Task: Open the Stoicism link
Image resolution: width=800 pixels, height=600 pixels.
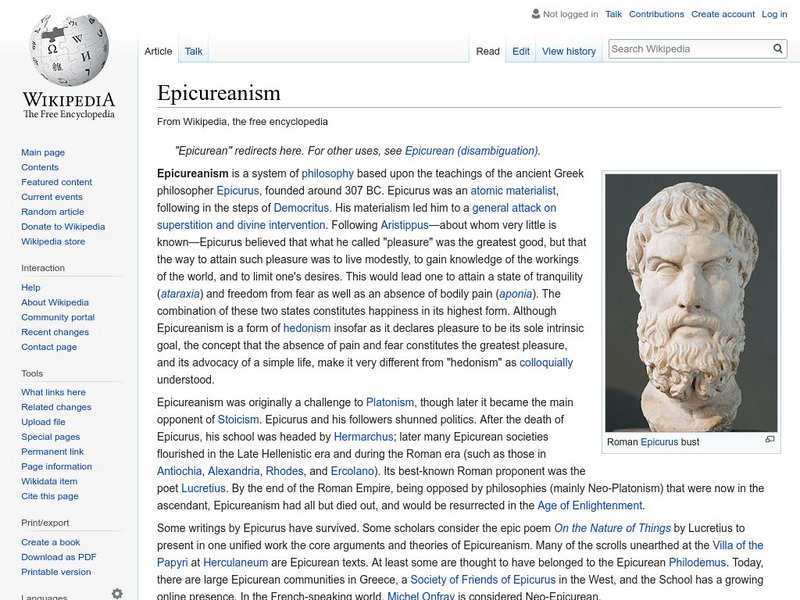Action: click(x=238, y=420)
